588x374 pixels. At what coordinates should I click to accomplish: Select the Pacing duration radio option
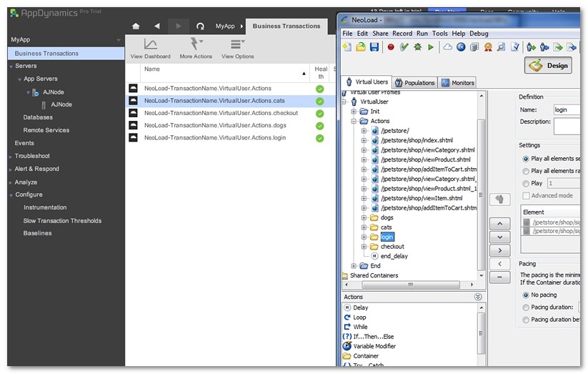(x=527, y=307)
